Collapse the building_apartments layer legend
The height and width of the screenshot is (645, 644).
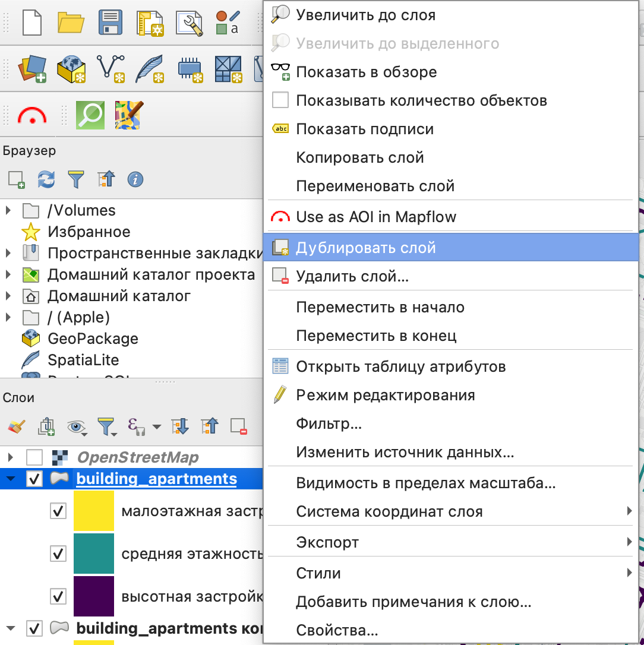[10, 479]
